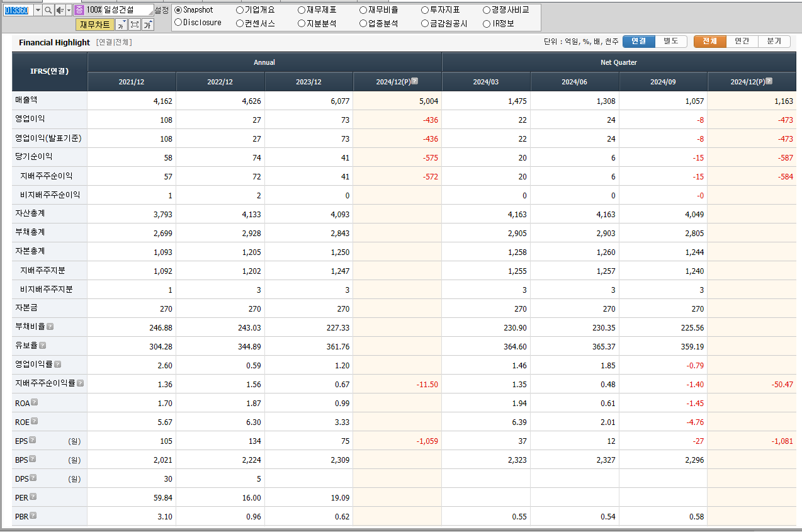Click the ROE help question icon
802x532 pixels.
[x=35, y=421]
